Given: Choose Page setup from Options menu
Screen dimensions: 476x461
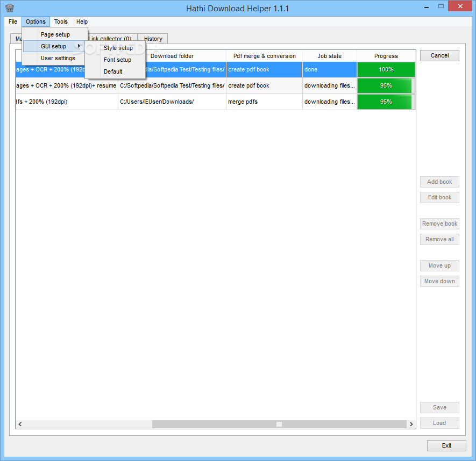Looking at the screenshot, I should 55,34.
